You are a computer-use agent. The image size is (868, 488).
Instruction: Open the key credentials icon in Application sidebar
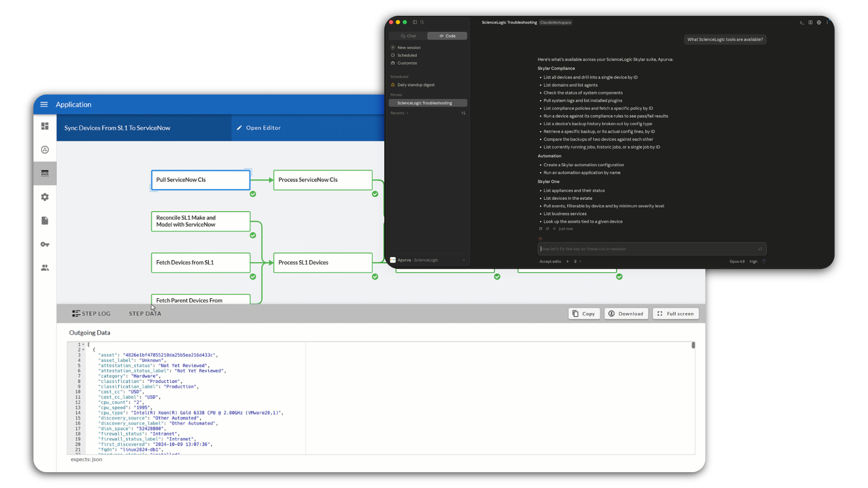tap(45, 244)
